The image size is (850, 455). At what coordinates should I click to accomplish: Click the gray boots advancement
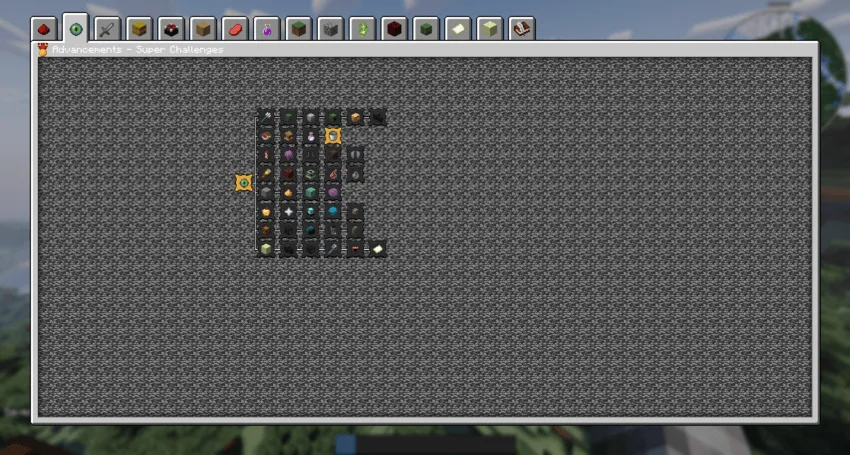click(355, 155)
